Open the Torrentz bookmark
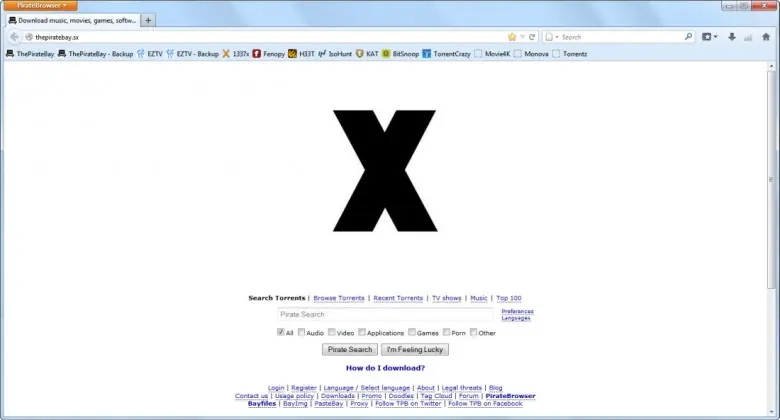The image size is (780, 420). tap(570, 54)
